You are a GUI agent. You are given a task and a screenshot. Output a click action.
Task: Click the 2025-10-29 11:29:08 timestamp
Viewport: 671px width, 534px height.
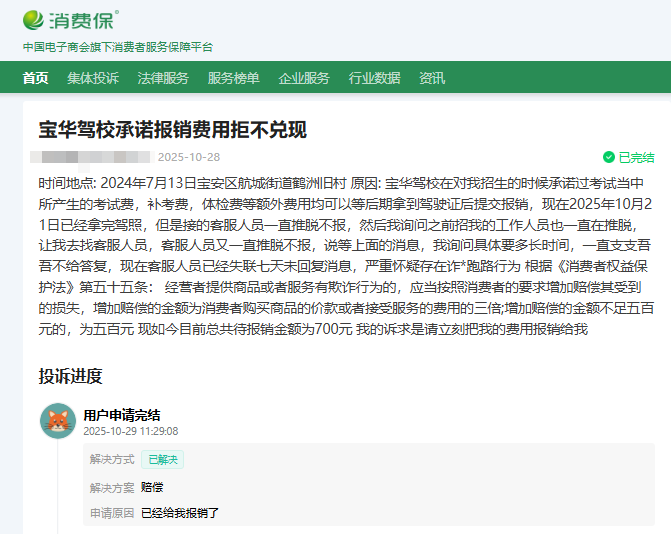[x=130, y=431]
